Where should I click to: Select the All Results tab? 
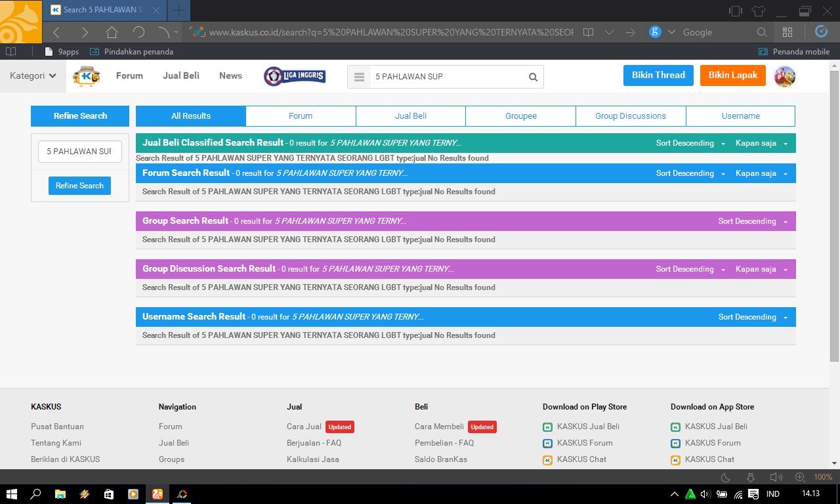(x=191, y=115)
